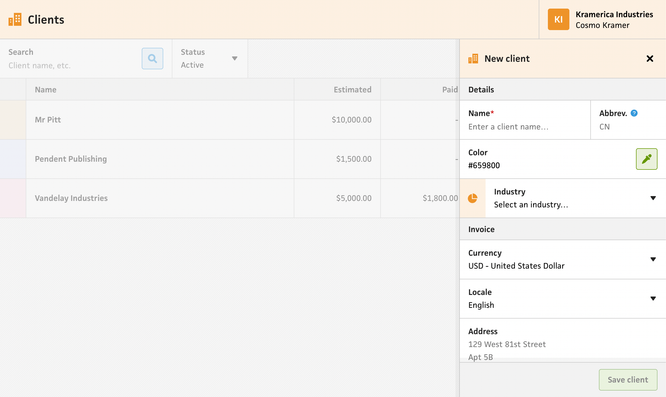Expand the Industry dropdown
666x397 pixels.
pos(575,198)
